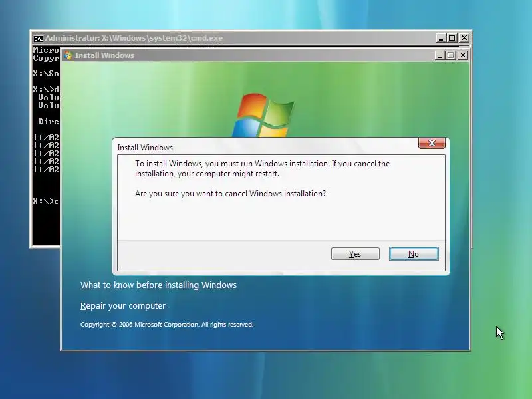The height and width of the screenshot is (399, 532).
Task: Open What to know before installing Windows
Action: coord(158,285)
